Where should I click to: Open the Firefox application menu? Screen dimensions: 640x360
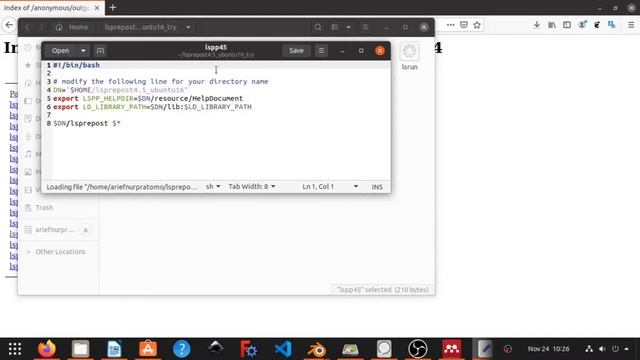[631, 25]
